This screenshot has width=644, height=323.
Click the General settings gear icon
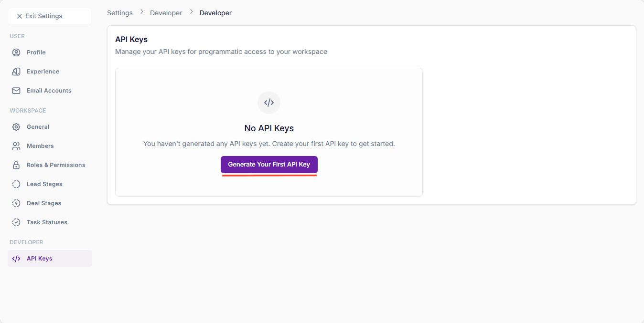coord(16,126)
